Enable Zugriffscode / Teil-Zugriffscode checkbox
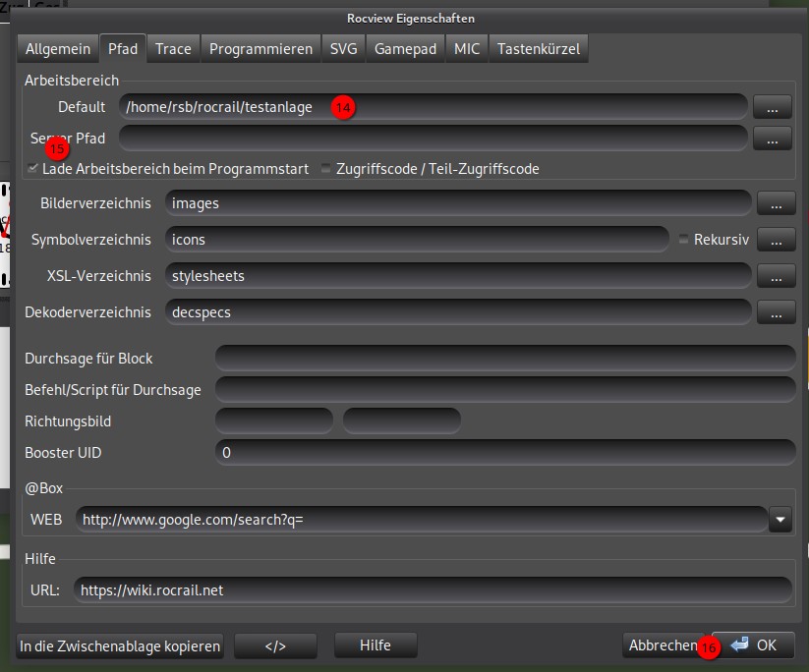The height and width of the screenshot is (672, 809). pos(327,169)
